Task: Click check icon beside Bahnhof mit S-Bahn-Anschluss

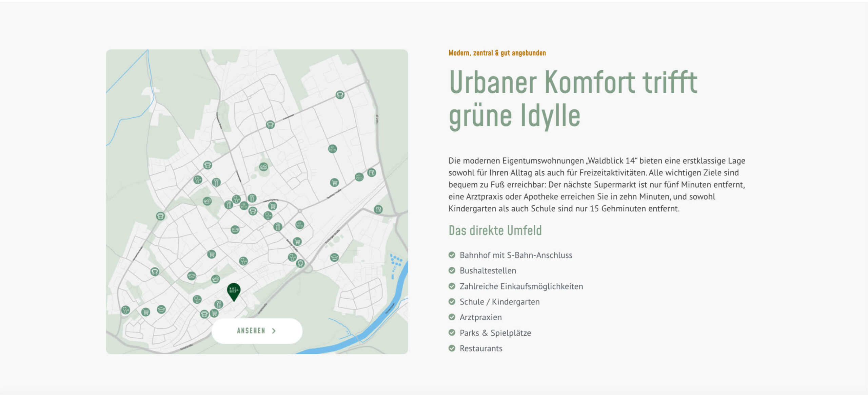Action: (452, 255)
